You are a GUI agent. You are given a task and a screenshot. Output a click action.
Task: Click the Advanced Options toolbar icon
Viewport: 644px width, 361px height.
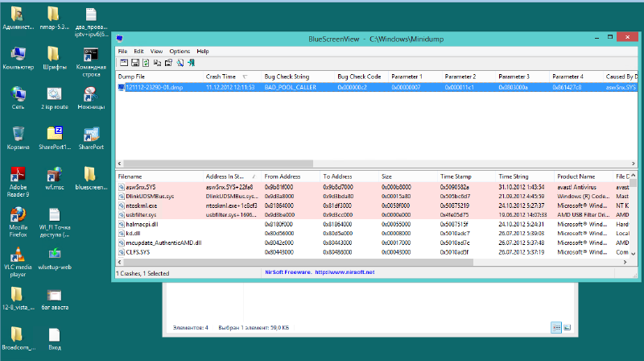tap(124, 63)
